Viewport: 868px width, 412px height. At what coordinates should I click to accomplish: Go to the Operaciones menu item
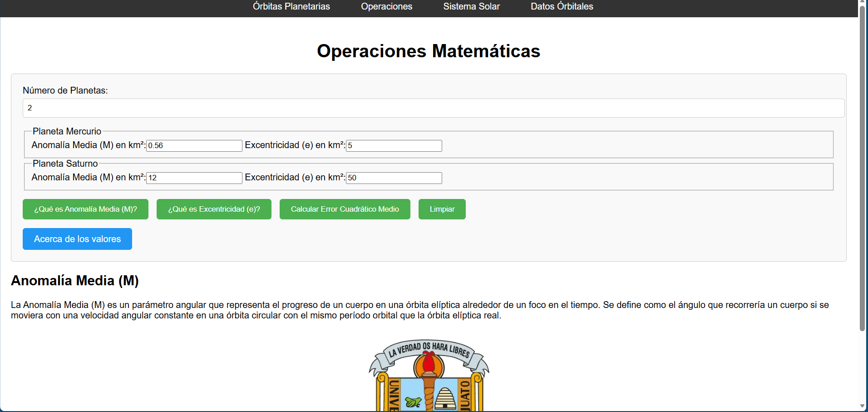point(386,6)
